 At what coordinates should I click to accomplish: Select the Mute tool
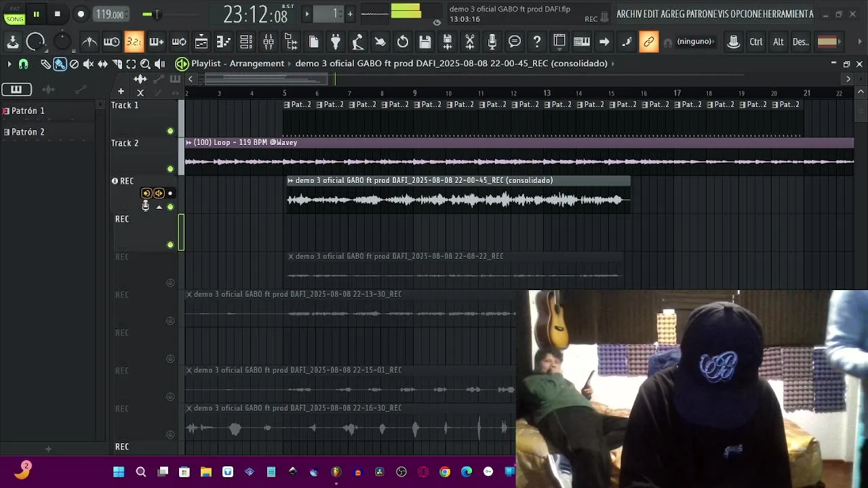(88, 64)
